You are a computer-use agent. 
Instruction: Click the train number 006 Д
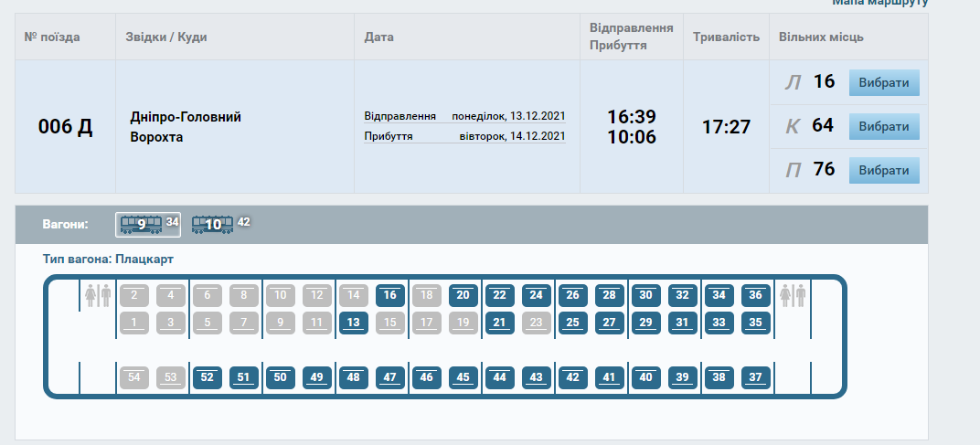click(x=65, y=127)
